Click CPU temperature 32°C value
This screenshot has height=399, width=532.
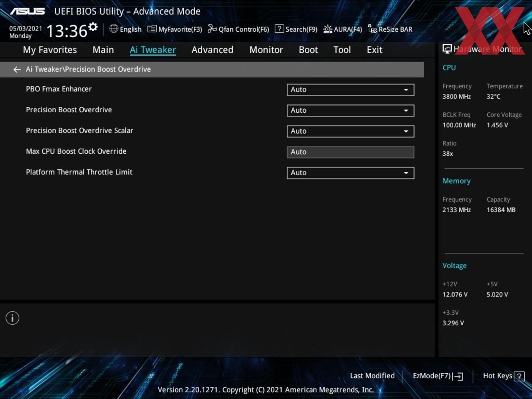[x=493, y=96]
